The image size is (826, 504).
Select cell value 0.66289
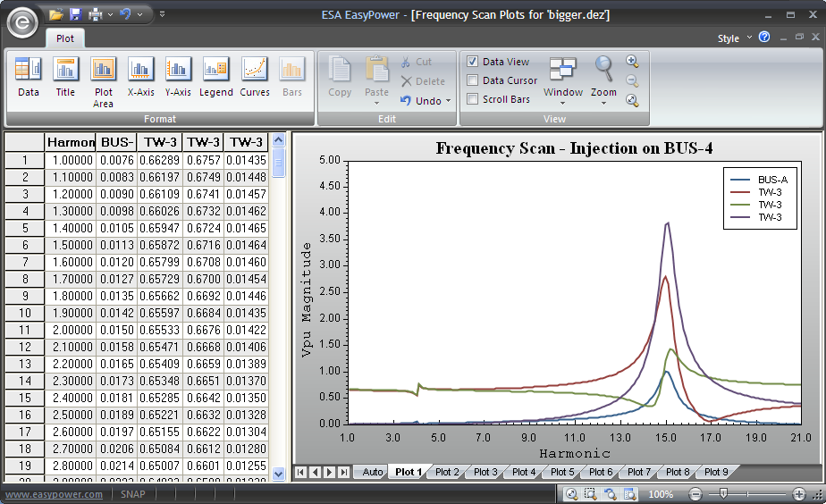160,160
